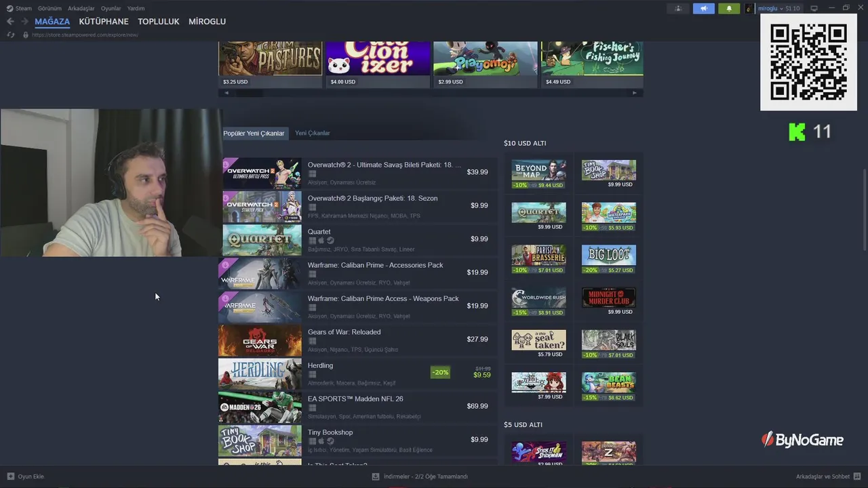Viewport: 868px width, 488px height.
Task: Click the Steam logo menu
Action: click(x=19, y=8)
